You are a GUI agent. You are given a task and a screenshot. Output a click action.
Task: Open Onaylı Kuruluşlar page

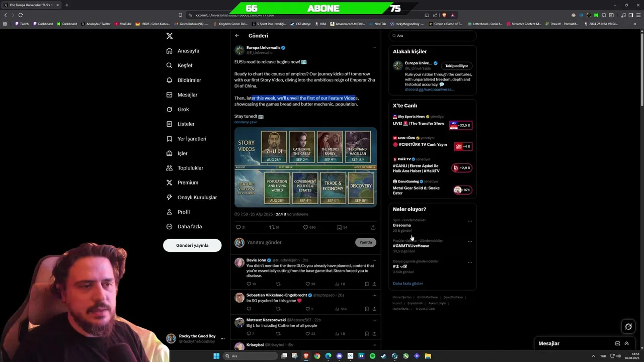(192, 197)
